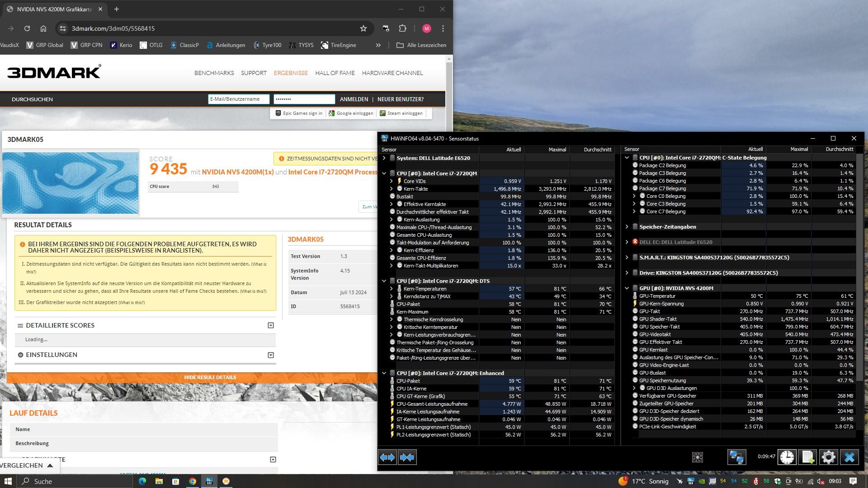Screen dimensions: 868x488
Task: Open Microsoft Edge from taskbar
Action: [142, 481]
